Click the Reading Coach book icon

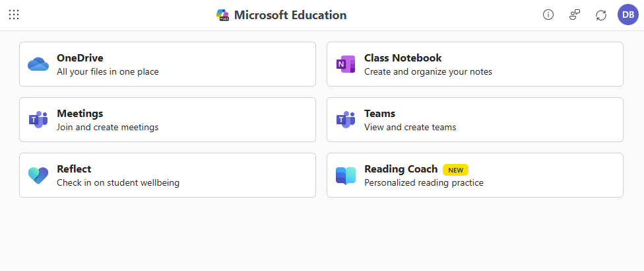pos(346,175)
